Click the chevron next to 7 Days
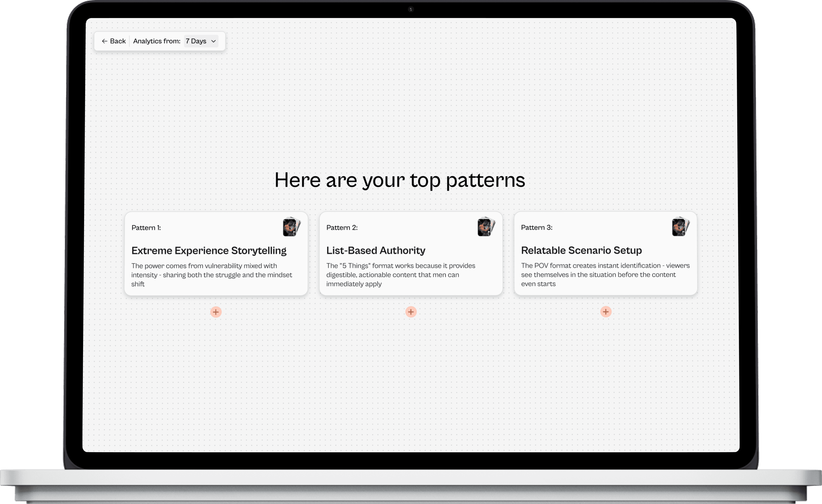 (214, 41)
